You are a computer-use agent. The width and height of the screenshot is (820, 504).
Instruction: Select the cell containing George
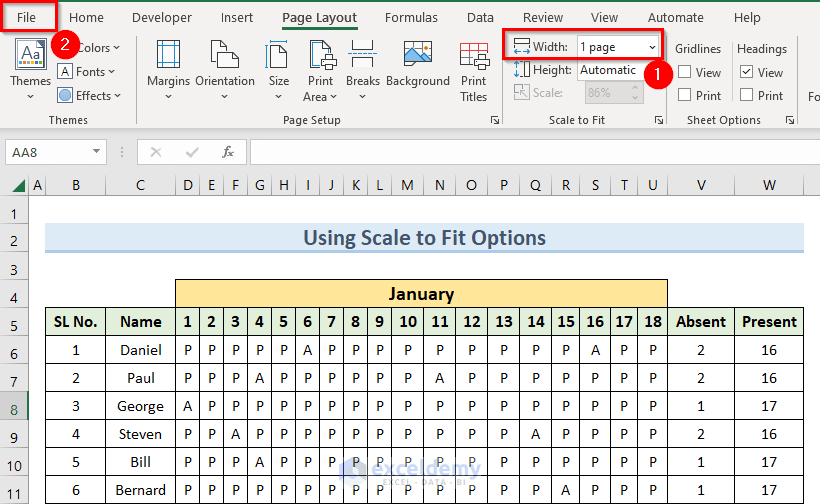click(140, 406)
